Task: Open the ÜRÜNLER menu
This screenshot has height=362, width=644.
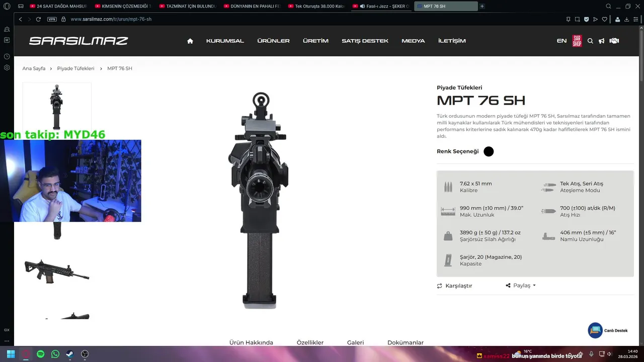Action: (273, 41)
